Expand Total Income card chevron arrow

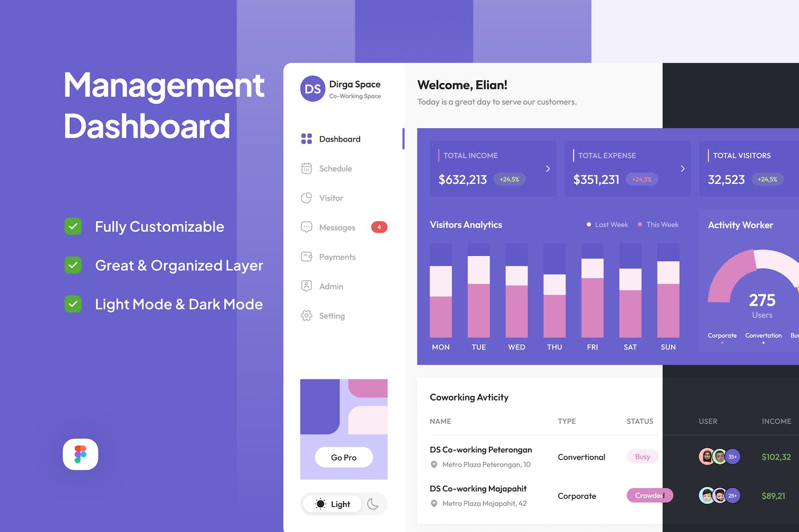tap(548, 168)
